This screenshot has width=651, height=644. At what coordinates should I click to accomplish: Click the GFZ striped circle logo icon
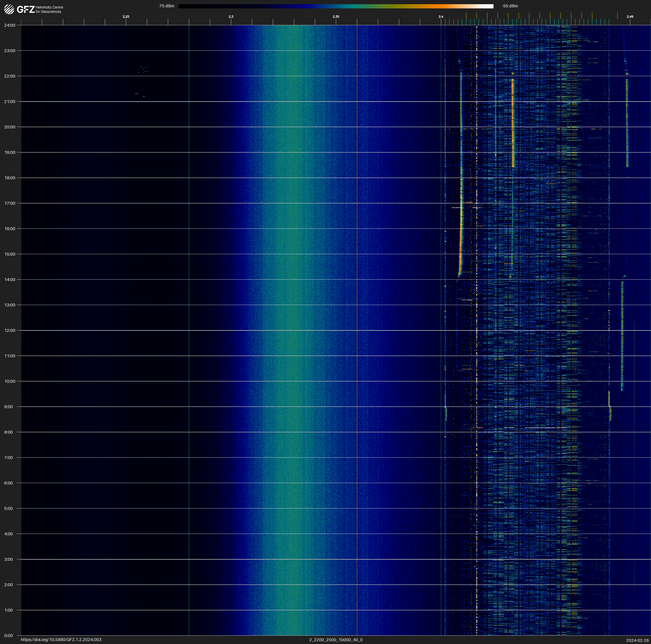9,9
